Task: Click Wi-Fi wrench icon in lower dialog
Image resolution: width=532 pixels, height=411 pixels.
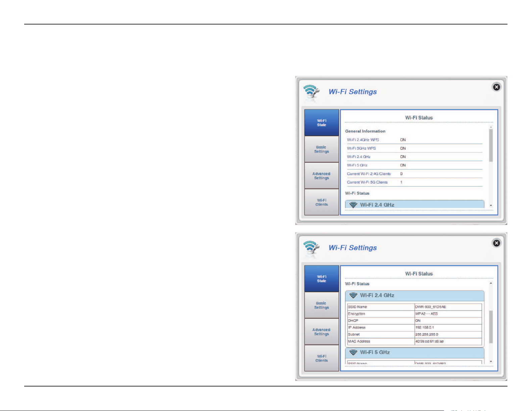Action: coord(311,249)
